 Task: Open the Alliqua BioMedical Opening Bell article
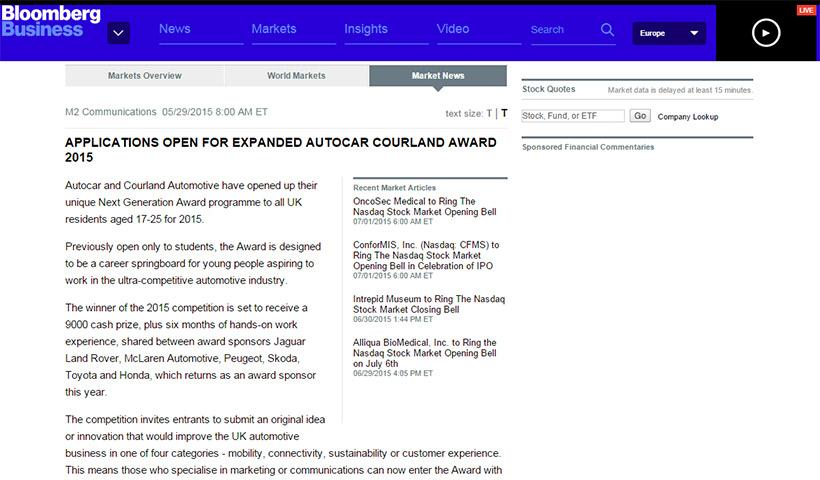(425, 353)
